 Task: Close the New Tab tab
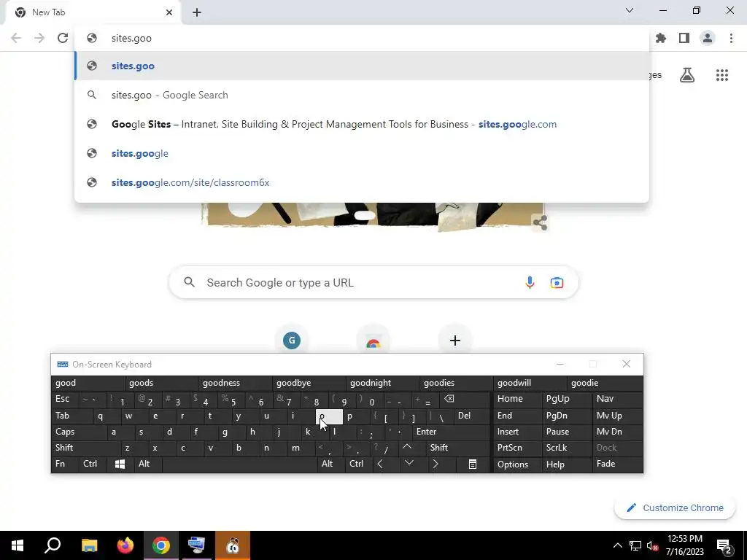[x=169, y=12]
